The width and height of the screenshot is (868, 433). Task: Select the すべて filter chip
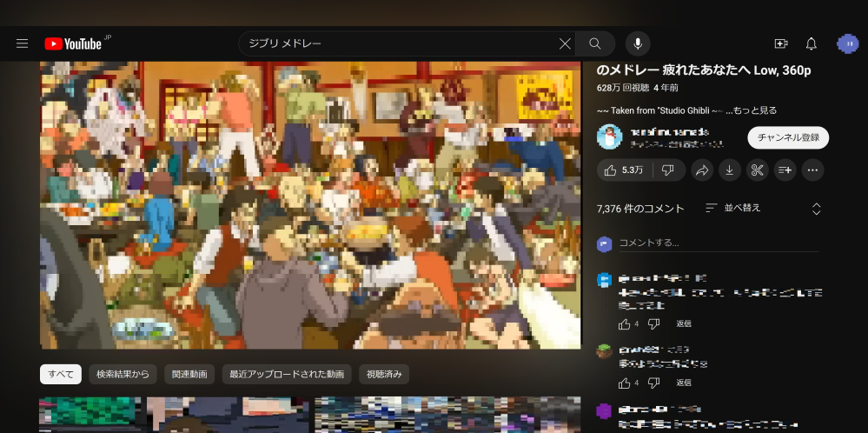point(60,374)
